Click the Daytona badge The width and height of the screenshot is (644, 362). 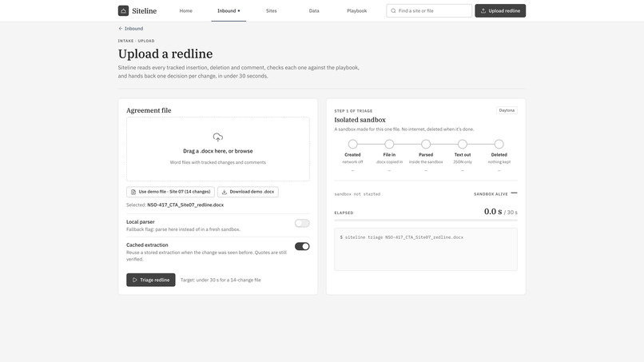coord(507,110)
